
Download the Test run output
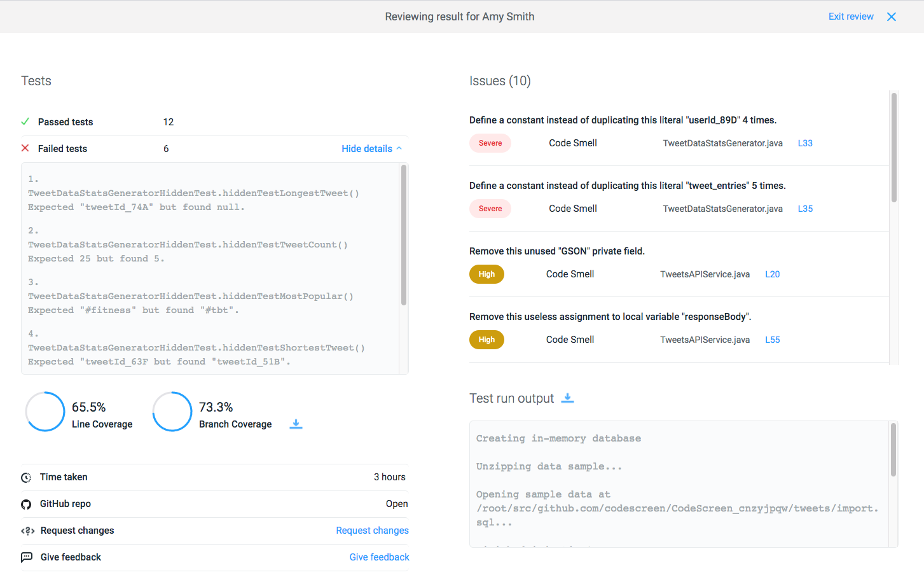[567, 398]
